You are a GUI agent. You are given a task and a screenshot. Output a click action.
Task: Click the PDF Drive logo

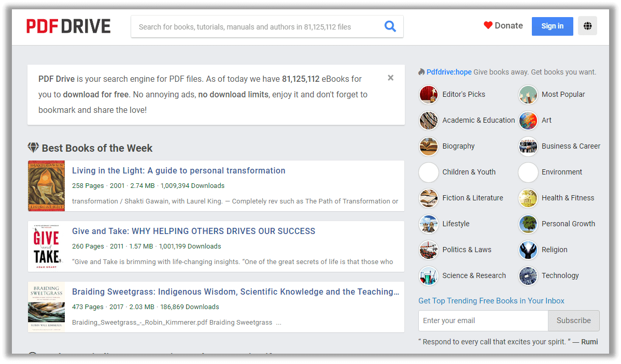[x=68, y=26]
